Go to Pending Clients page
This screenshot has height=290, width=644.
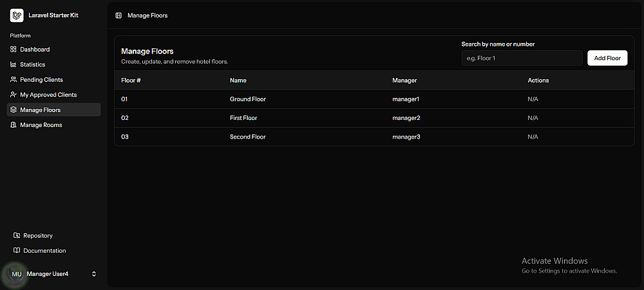point(41,80)
